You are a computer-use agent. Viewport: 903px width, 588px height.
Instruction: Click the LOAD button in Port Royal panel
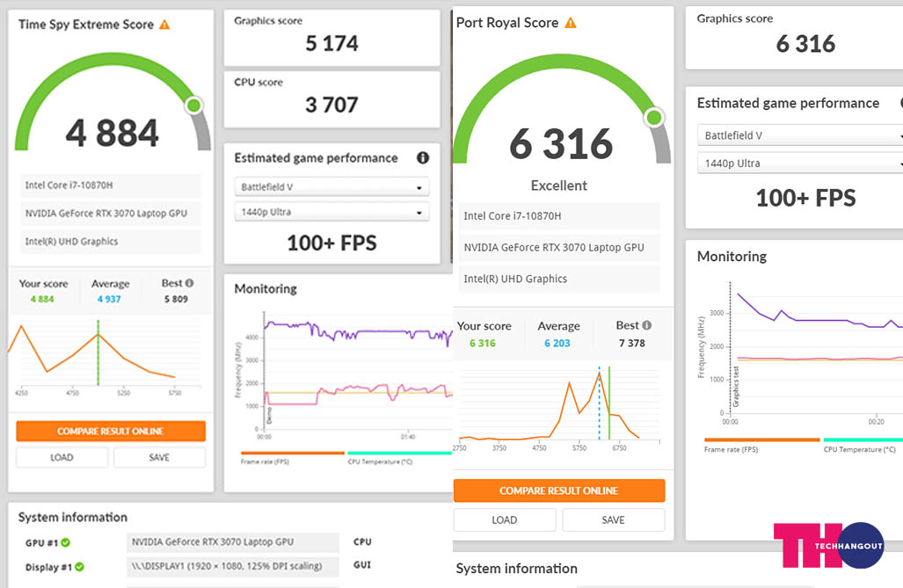(x=505, y=519)
